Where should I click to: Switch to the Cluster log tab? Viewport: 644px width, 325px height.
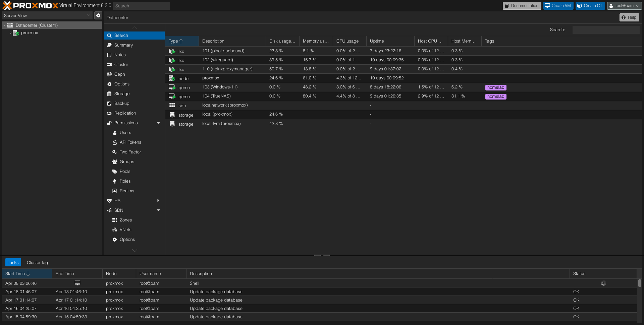tap(37, 262)
